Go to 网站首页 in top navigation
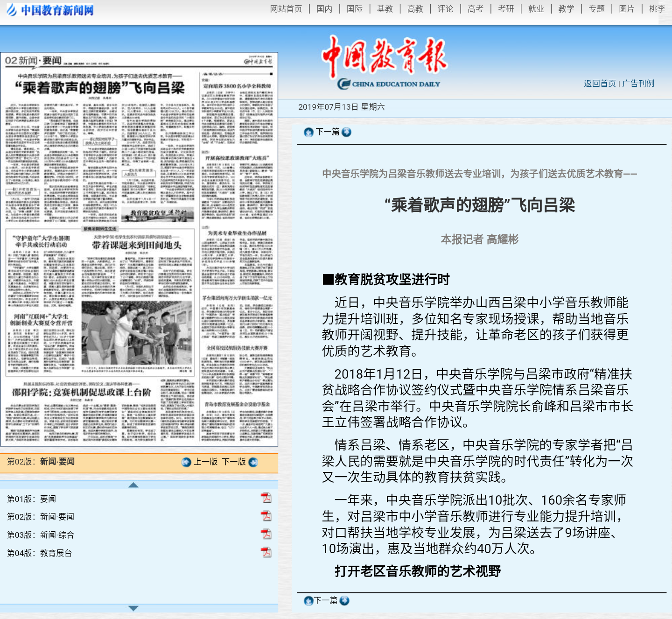The image size is (672, 619). (286, 9)
